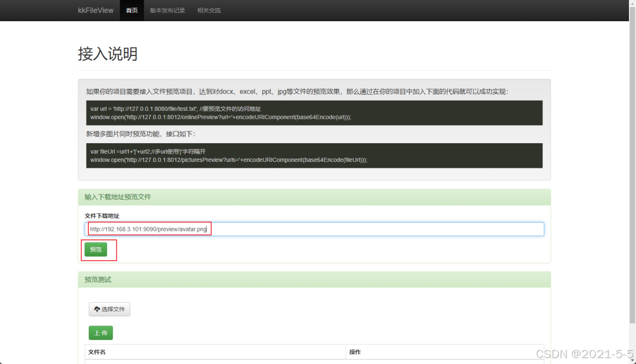Open the 版本发布记录 menu item

click(x=167, y=10)
